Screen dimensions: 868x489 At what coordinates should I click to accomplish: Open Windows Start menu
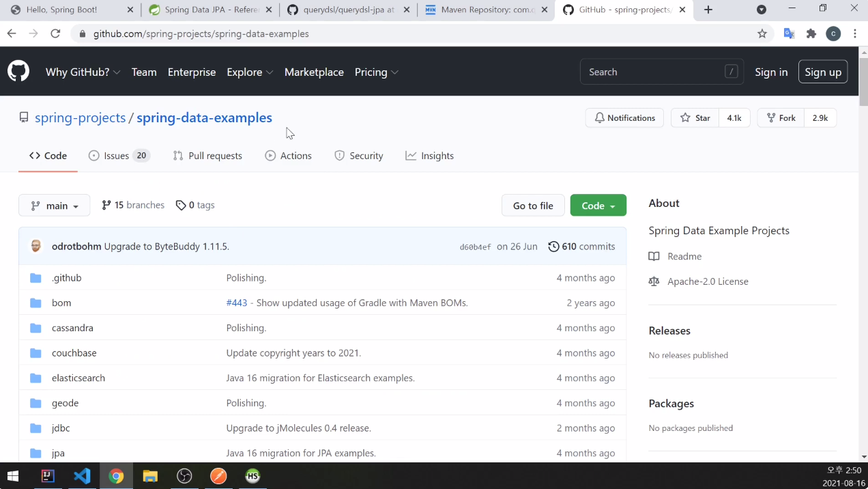13,476
